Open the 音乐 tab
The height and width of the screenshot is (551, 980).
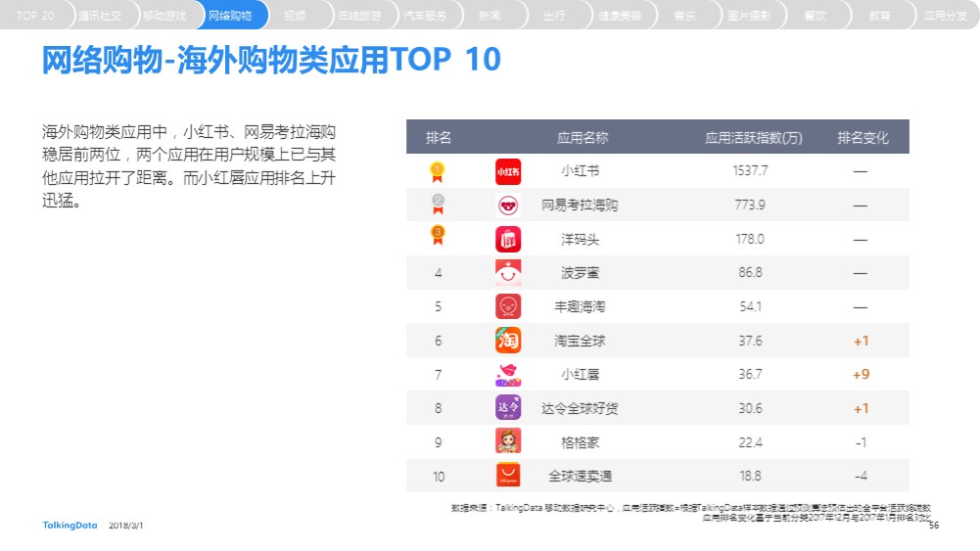point(685,15)
